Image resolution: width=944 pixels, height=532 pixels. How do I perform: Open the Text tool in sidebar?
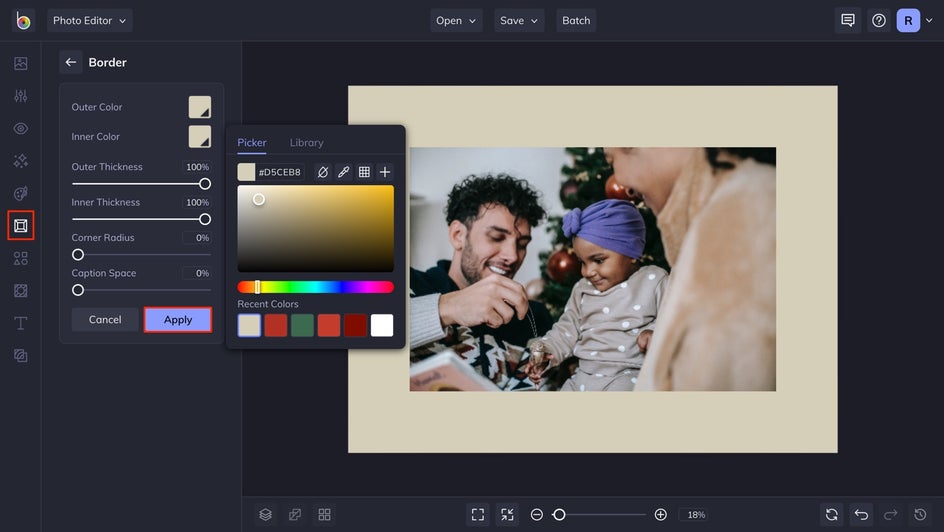point(20,323)
